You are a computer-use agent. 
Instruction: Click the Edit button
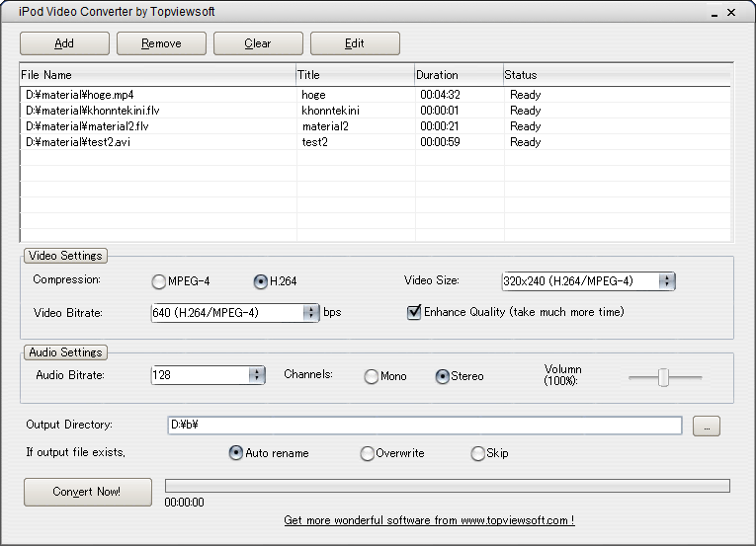[x=355, y=43]
